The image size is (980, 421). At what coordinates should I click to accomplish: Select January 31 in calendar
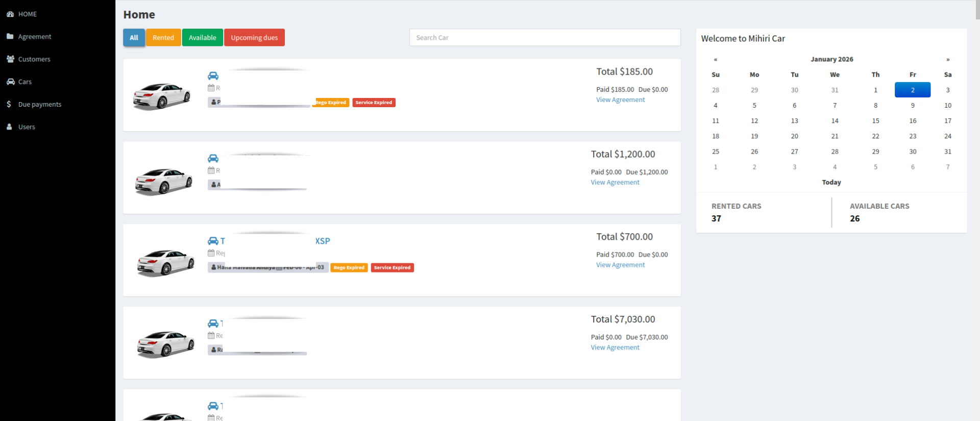pos(948,152)
